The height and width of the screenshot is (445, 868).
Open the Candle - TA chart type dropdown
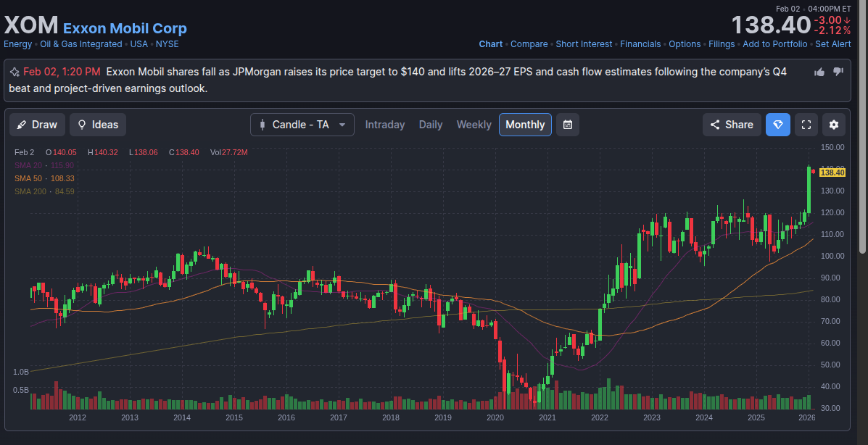tap(302, 125)
